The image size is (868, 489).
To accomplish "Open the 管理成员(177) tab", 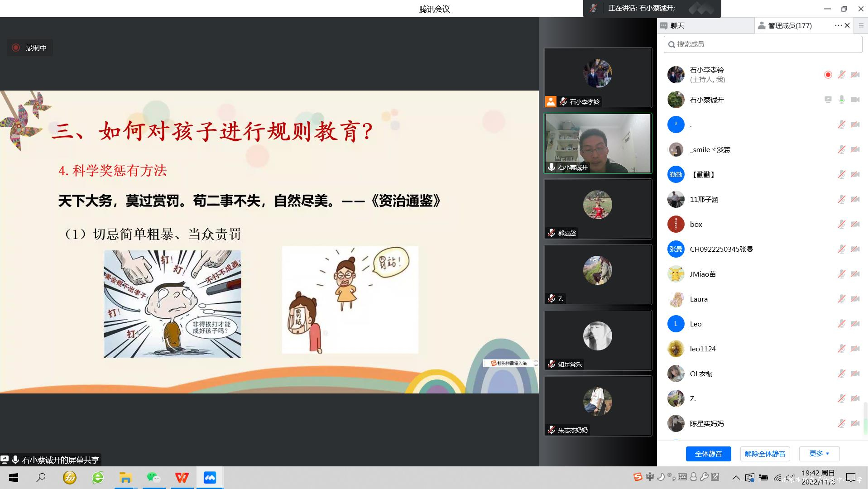I will pos(790,25).
